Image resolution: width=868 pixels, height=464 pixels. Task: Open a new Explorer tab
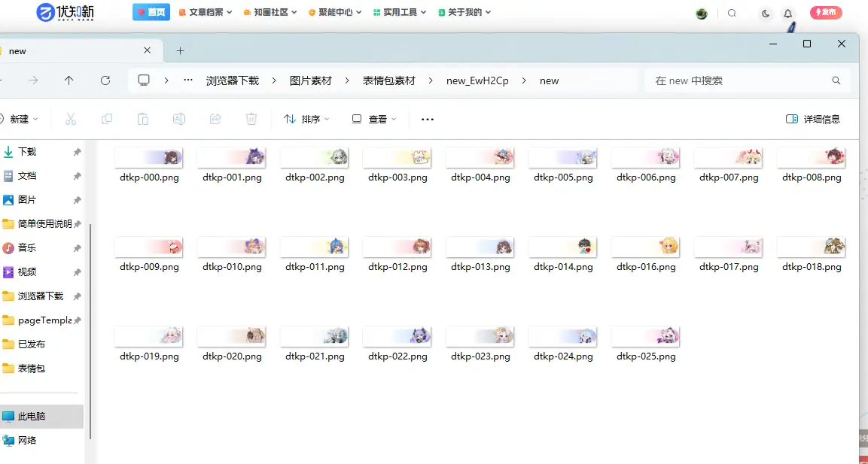[180, 51]
